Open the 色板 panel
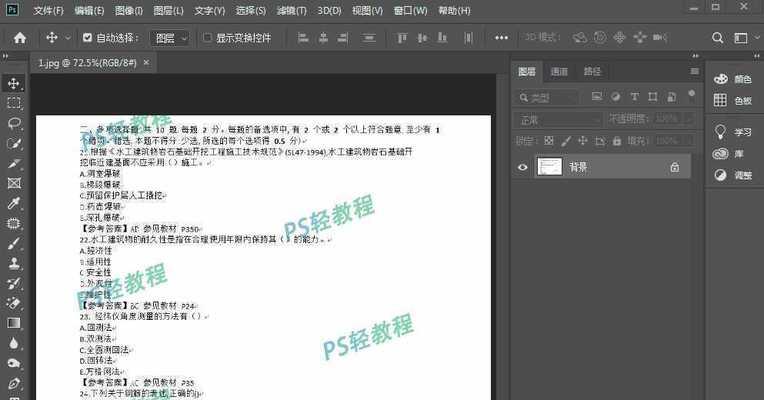Viewport: 764px width, 400px height. [733, 100]
